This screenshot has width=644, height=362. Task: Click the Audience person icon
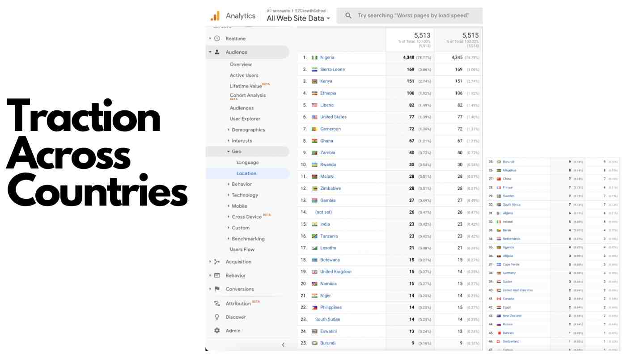[217, 52]
